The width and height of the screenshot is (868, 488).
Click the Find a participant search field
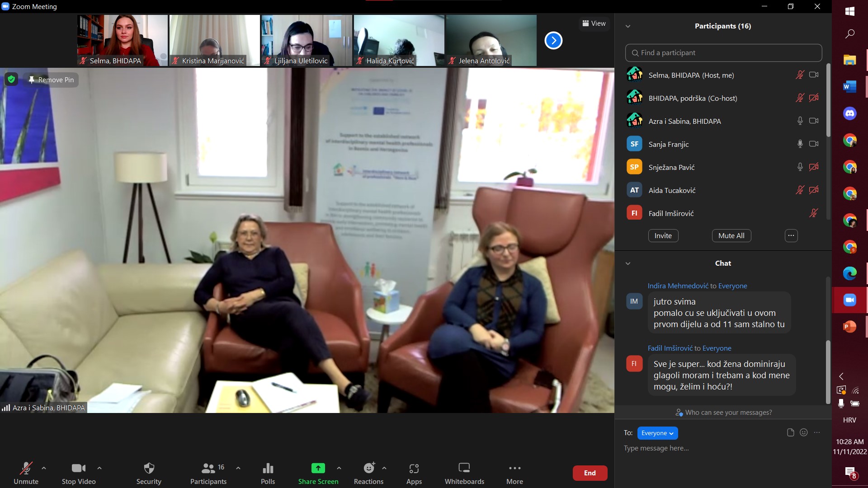tap(723, 53)
